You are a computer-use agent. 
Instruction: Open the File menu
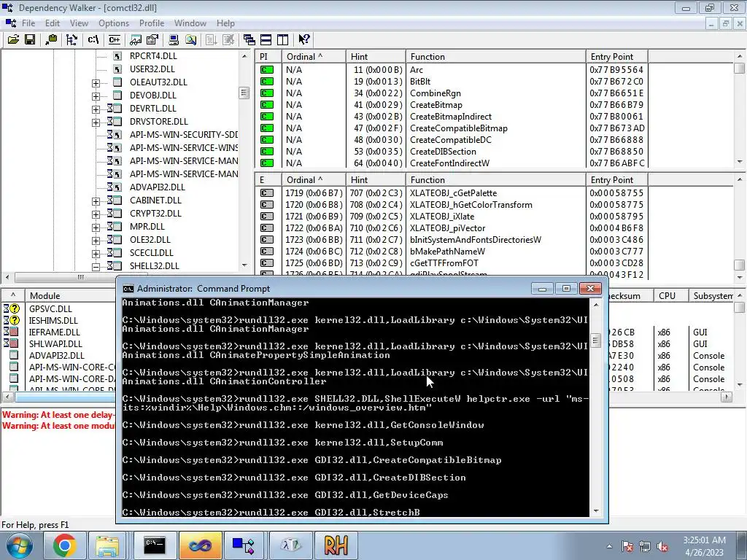click(28, 23)
